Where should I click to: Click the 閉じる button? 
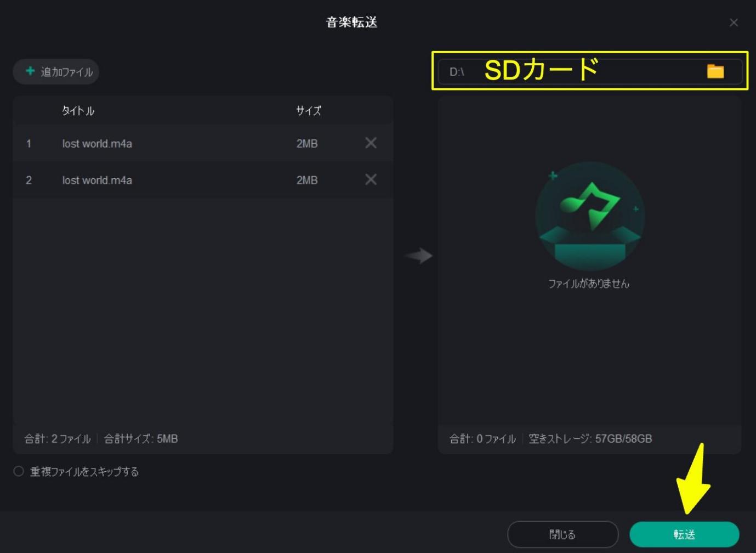pos(563,534)
